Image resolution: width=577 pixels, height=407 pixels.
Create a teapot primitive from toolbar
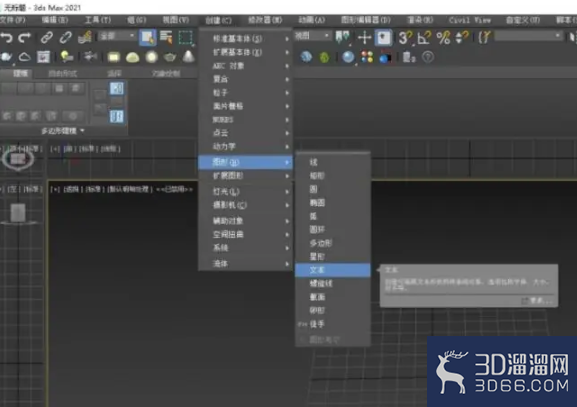coord(170,57)
